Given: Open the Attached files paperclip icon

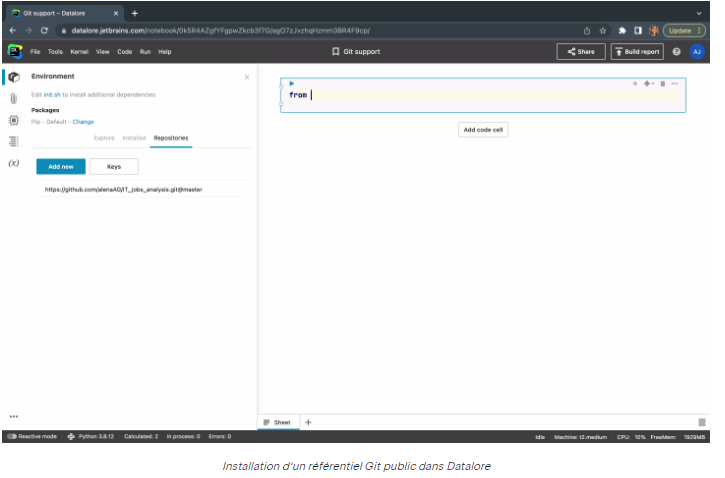Looking at the screenshot, I should pos(14,98).
